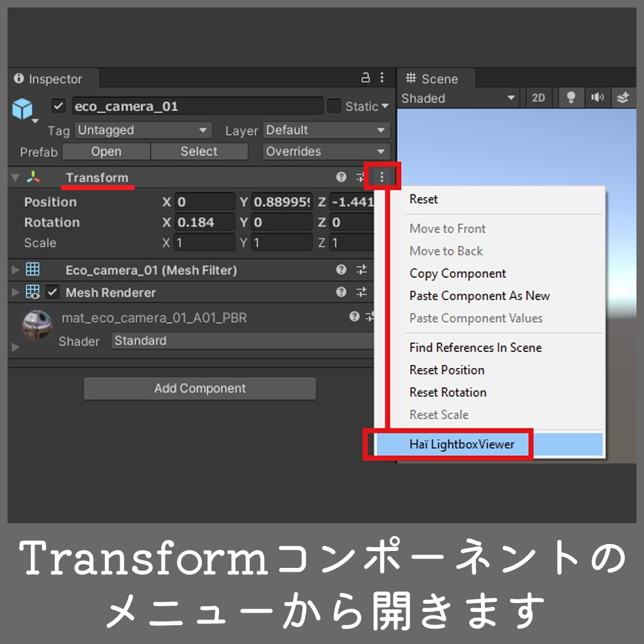Expand the Mesh Filter component foldout
Image resolution: width=644 pixels, height=644 pixels.
pyautogui.click(x=16, y=270)
